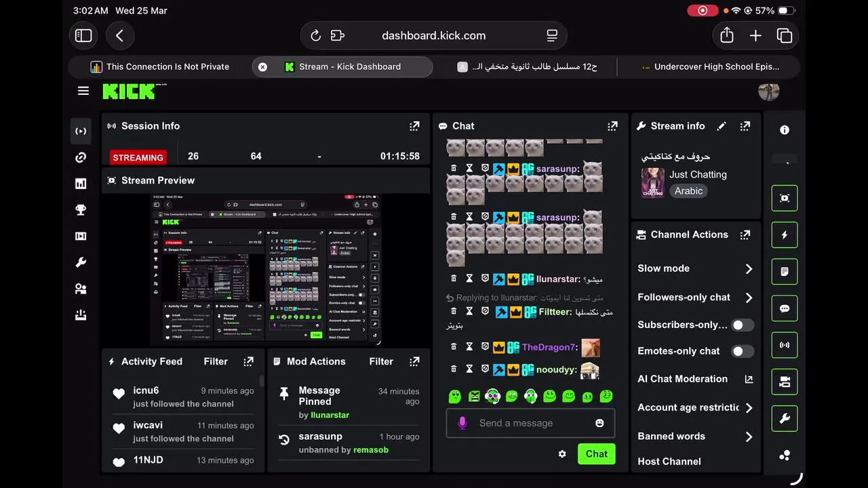
Task: Click the Stream Preview thumbnail
Action: click(x=266, y=269)
